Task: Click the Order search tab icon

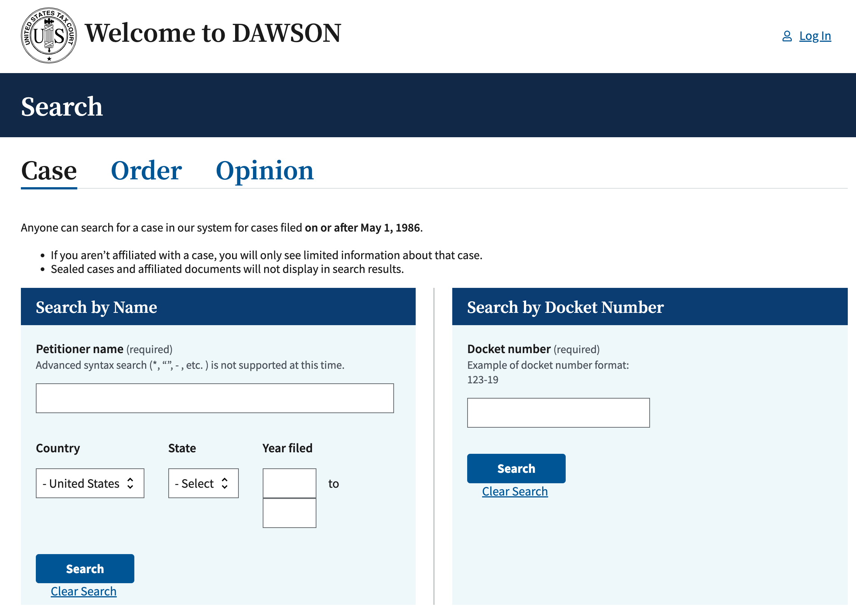Action: pos(146,170)
